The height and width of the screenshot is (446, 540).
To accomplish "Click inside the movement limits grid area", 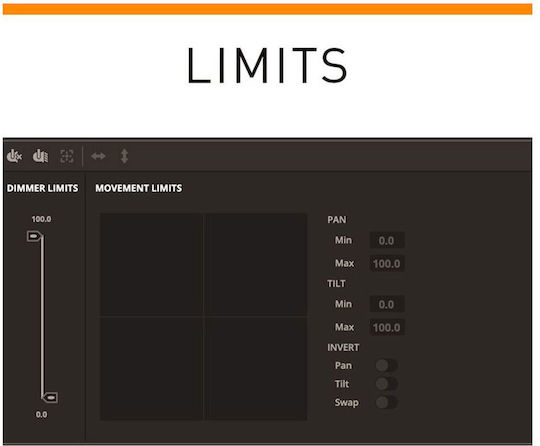I will coord(204,317).
